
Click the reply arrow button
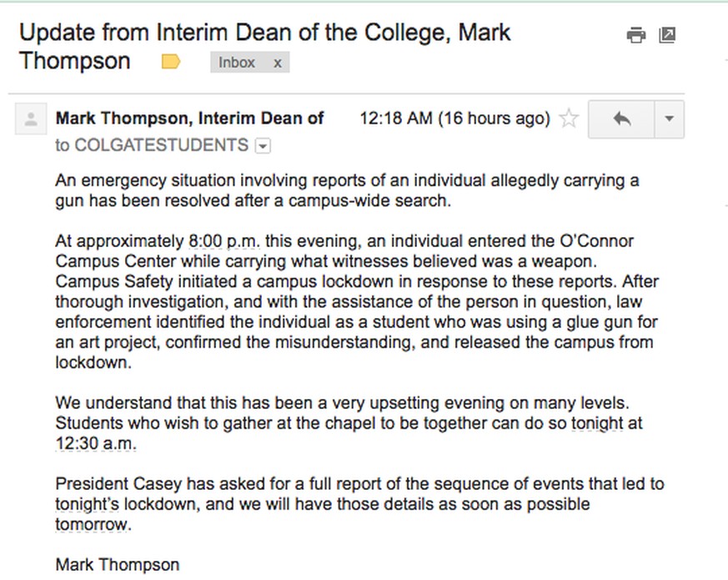[x=622, y=119]
